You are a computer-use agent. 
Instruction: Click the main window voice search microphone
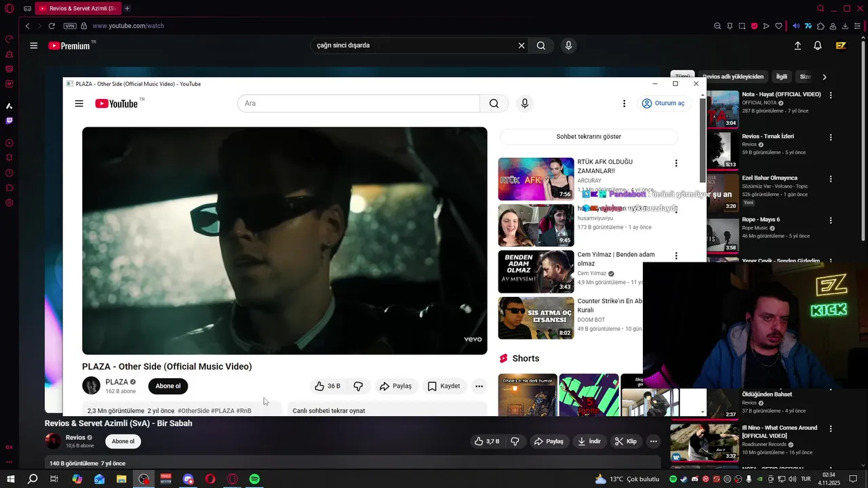click(568, 45)
